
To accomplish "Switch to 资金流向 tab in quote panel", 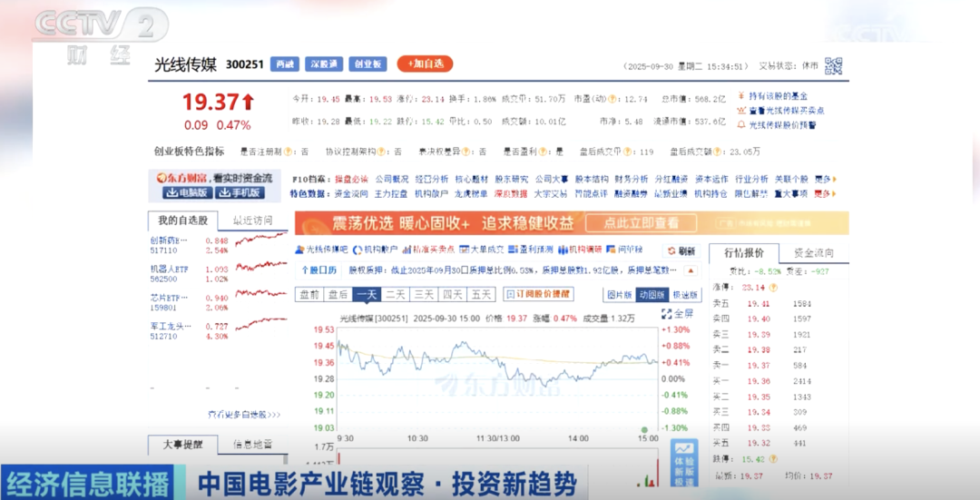I will pos(814,253).
